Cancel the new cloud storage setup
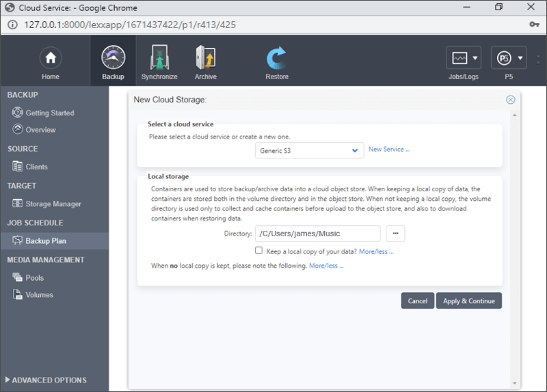This screenshot has height=392, width=547. [418, 300]
